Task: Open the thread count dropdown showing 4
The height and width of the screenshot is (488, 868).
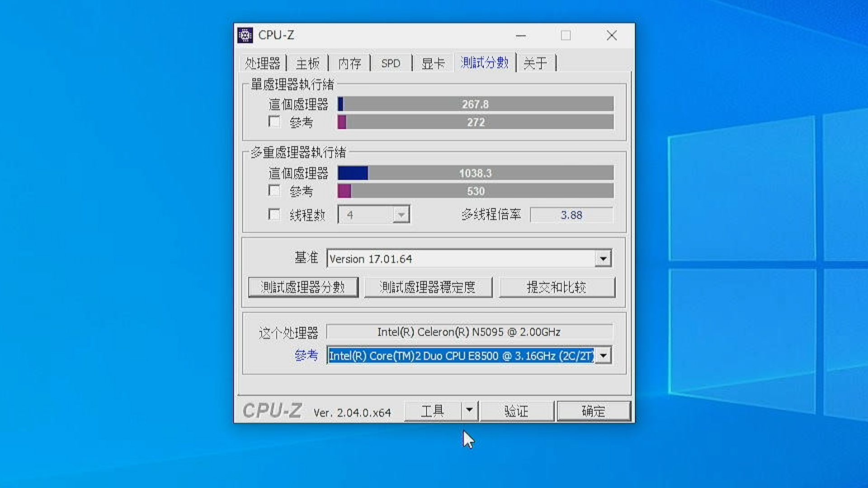Action: click(401, 215)
